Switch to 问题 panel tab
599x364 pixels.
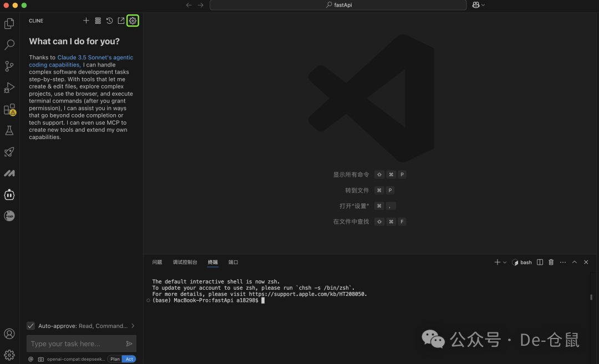tap(157, 262)
